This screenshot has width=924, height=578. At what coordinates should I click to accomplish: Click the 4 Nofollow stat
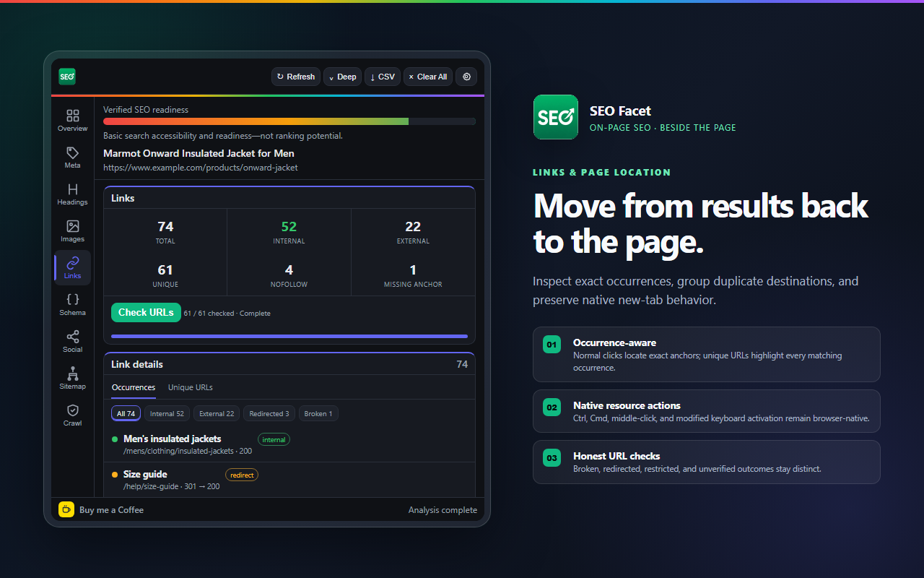click(289, 275)
